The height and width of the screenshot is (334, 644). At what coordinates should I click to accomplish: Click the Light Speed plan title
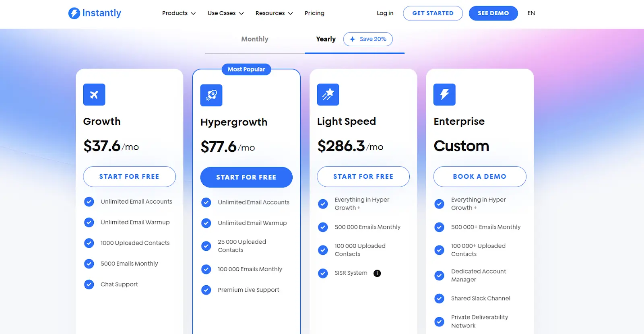347,122
